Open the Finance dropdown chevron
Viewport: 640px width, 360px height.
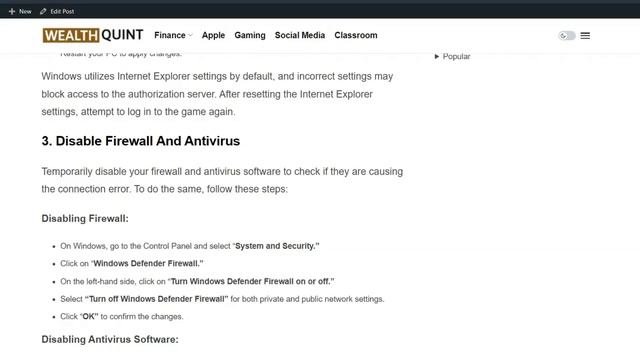click(x=190, y=36)
